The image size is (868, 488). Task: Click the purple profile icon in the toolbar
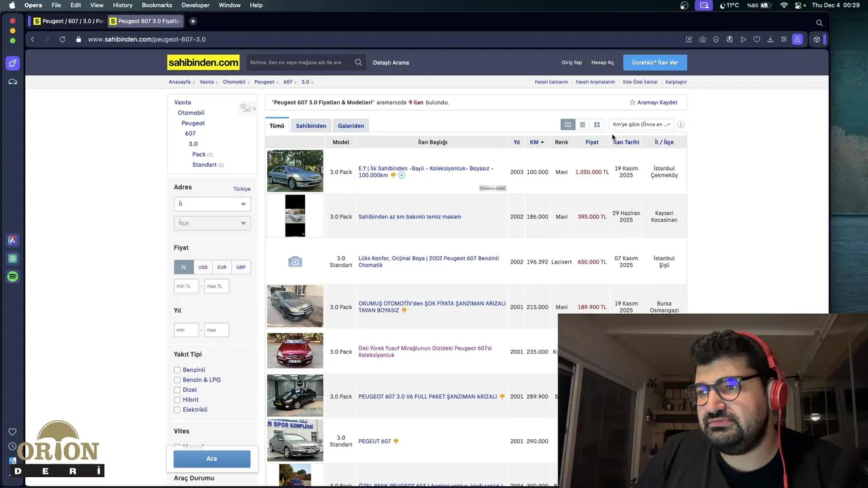[x=797, y=39]
